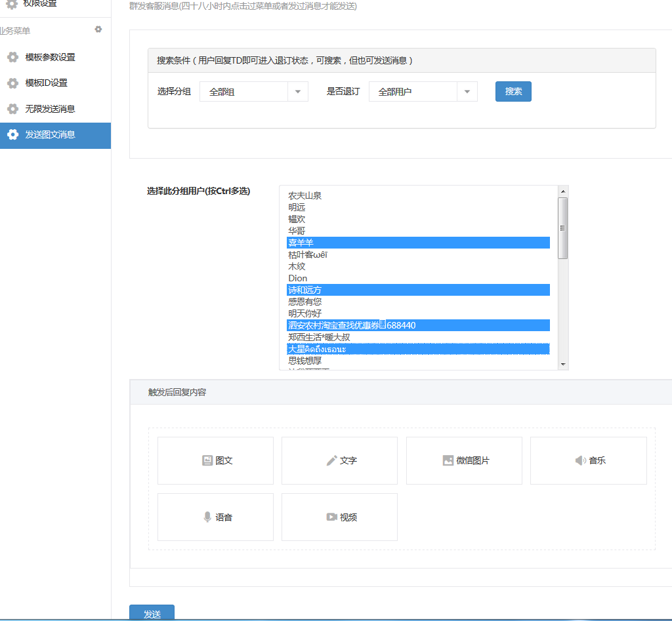Choose the 视频 reply type card
The image size is (672, 621).
pos(339,517)
